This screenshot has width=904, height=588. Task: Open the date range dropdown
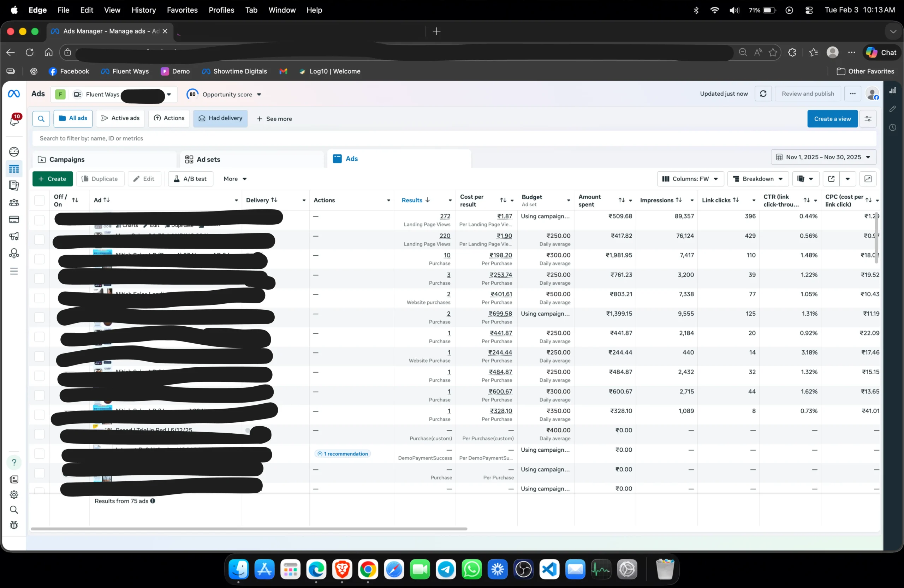click(x=823, y=157)
